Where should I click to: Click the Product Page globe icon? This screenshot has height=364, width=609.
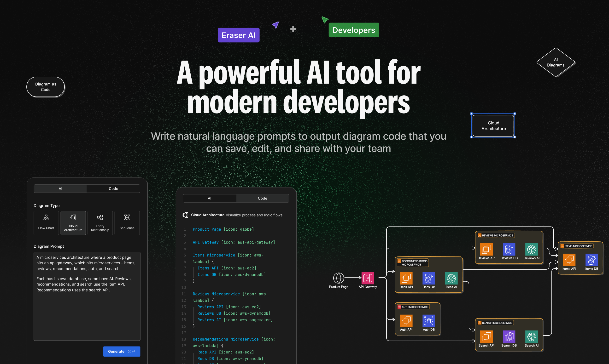click(338, 278)
